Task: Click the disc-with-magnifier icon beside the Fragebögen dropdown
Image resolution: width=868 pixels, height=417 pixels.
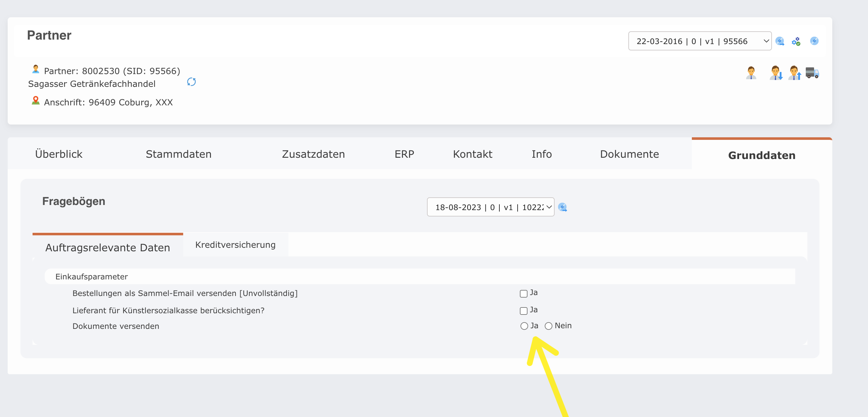Action: point(563,207)
